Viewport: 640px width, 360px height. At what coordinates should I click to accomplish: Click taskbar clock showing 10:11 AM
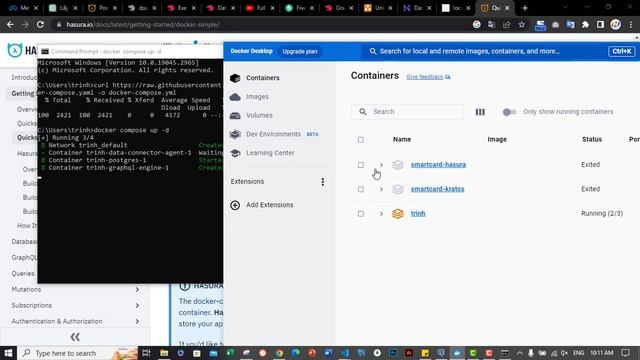tap(602, 353)
